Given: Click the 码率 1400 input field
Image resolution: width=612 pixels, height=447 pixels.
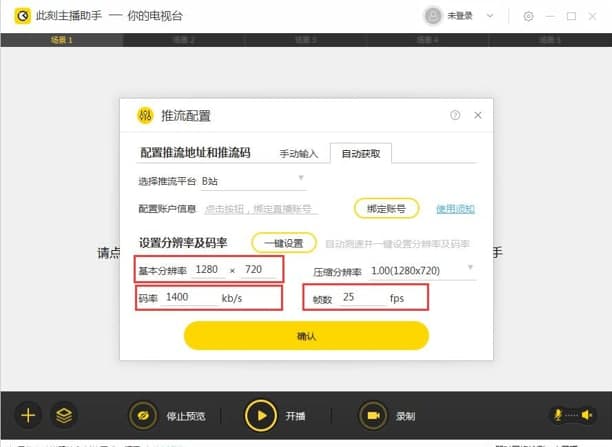Looking at the screenshot, I should tap(189, 297).
